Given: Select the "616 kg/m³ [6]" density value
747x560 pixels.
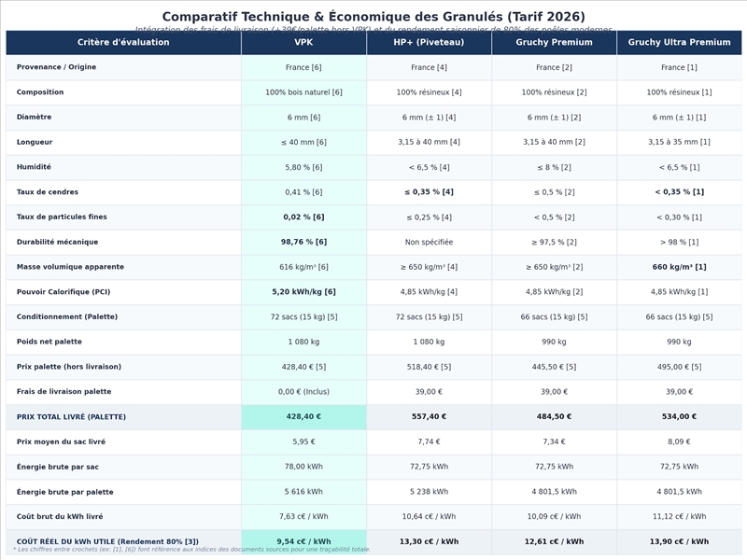Looking at the screenshot, I should pyautogui.click(x=303, y=267).
